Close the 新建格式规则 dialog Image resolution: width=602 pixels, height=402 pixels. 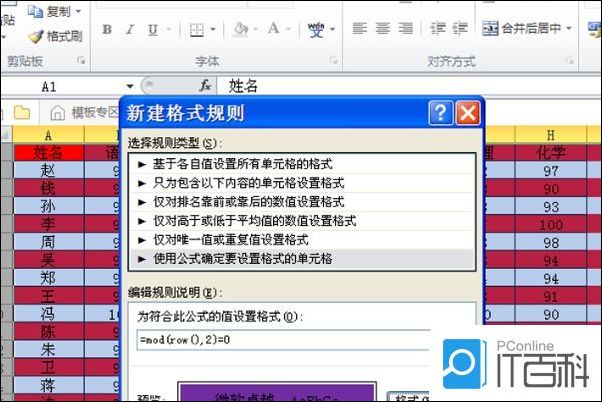coord(468,113)
